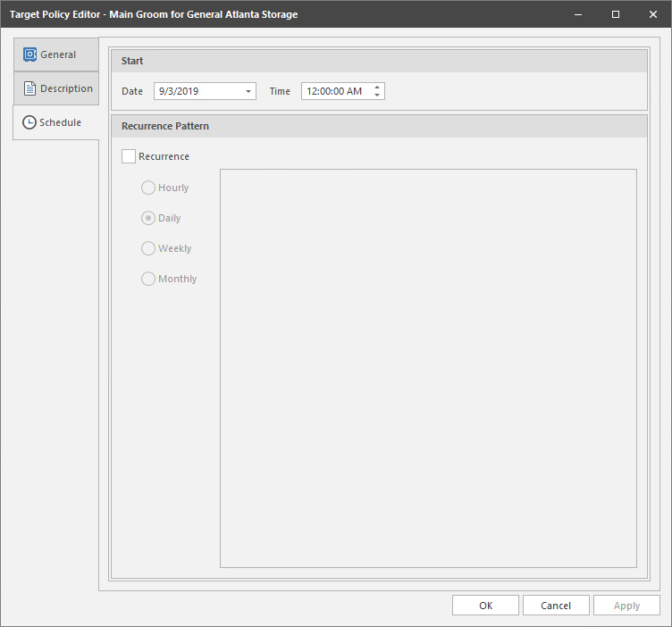
Task: Click the General tab safe icon
Action: tap(30, 54)
